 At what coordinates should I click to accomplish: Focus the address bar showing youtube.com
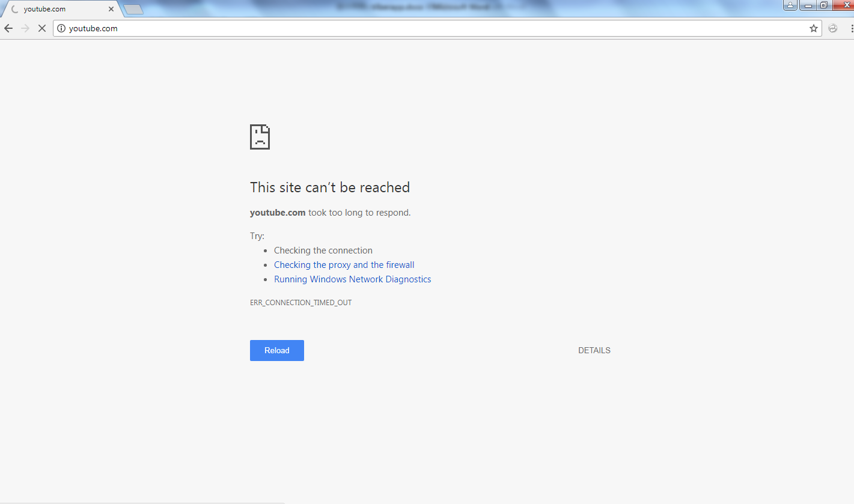[438, 28]
